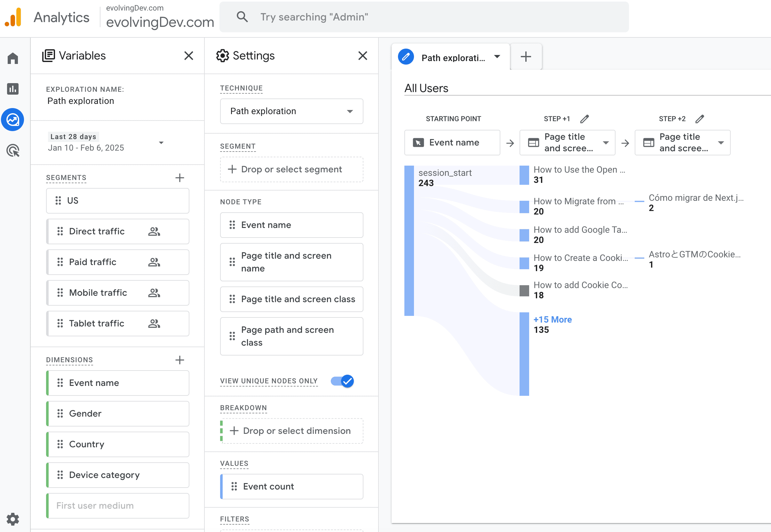Select the First user medium dimension
Screen dimensions: 771x532
point(118,506)
